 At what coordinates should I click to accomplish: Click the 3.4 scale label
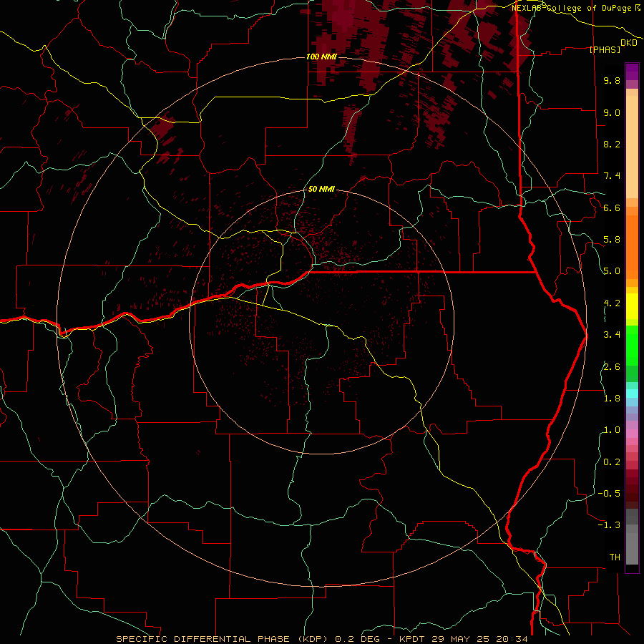612,335
